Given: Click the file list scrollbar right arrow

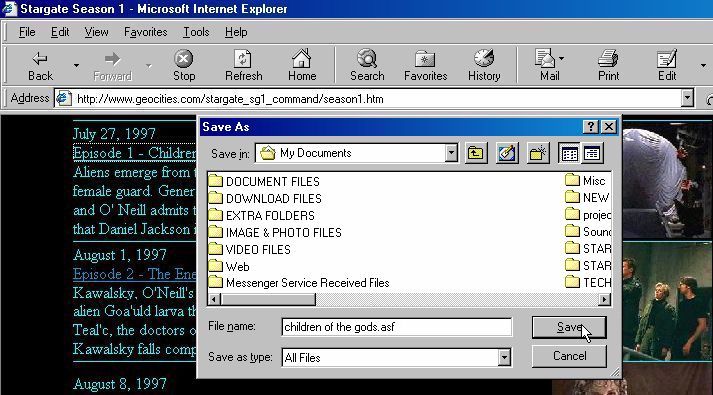Looking at the screenshot, I should 604,299.
